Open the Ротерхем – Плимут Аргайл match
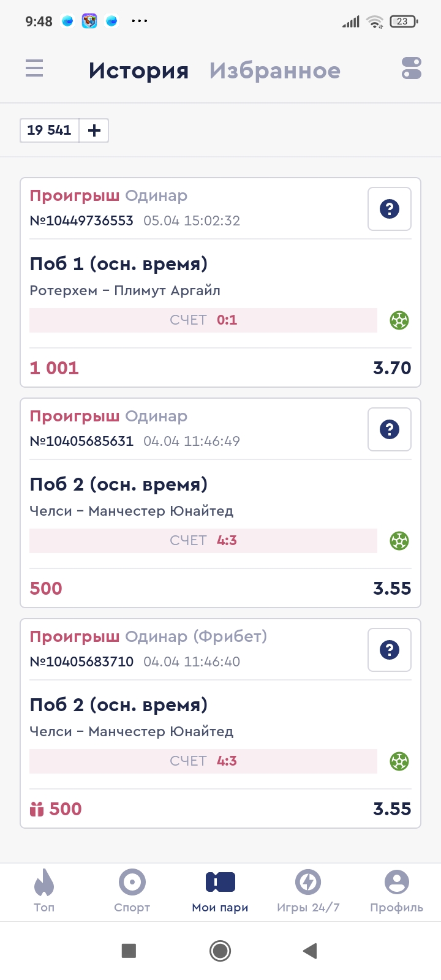Viewport: 441px width, 980px height. coord(125,290)
